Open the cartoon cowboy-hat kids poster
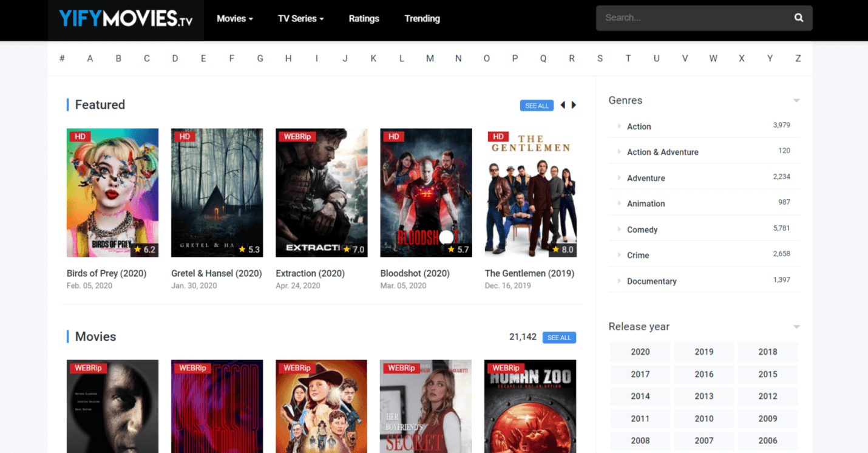 click(x=322, y=406)
